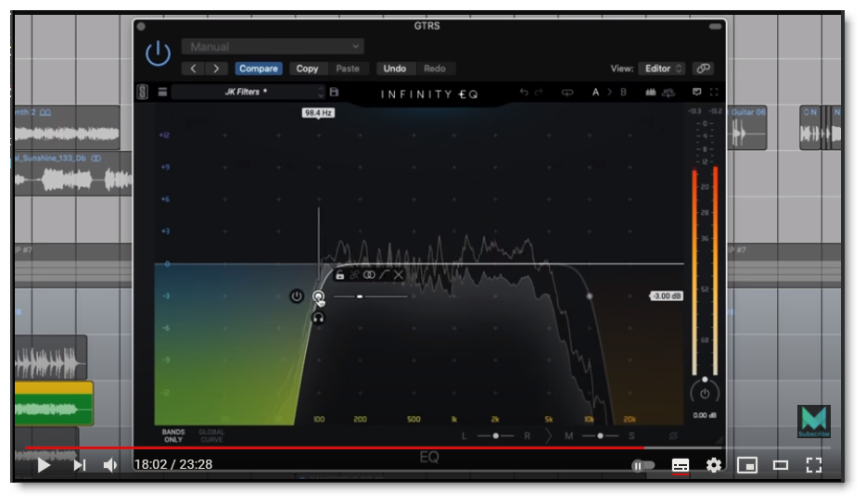
Task: Go to previous preset with left arrow
Action: [193, 69]
